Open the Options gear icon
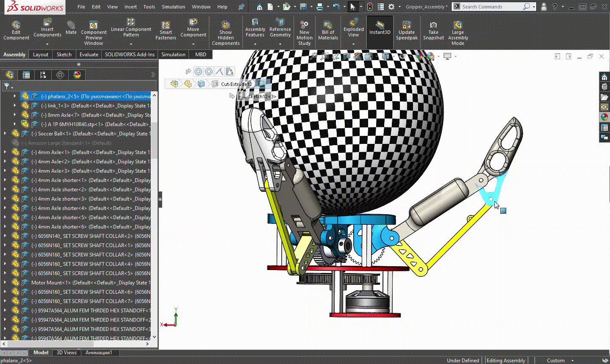Viewport: 610px width, 364px height. click(391, 7)
